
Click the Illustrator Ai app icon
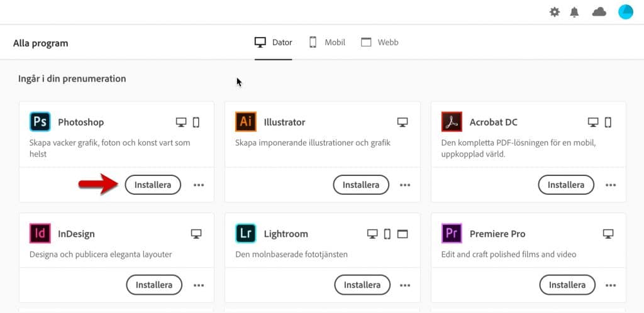pos(246,122)
